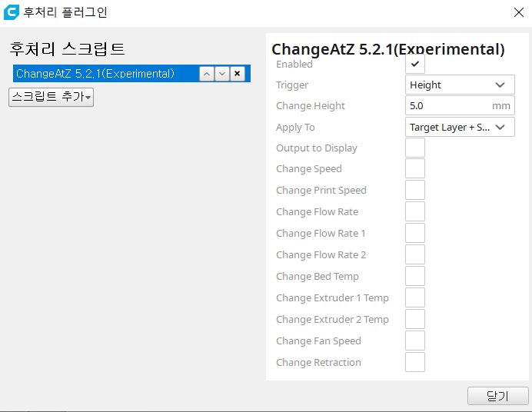Click the Output to Display label
532x412 pixels.
tap(317, 148)
